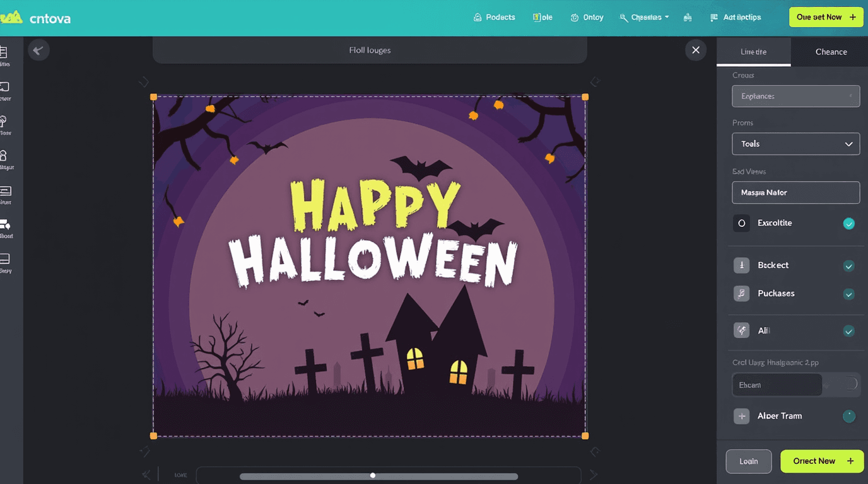Switch to the Limetite tab
The width and height of the screenshot is (868, 484).
[x=753, y=52]
